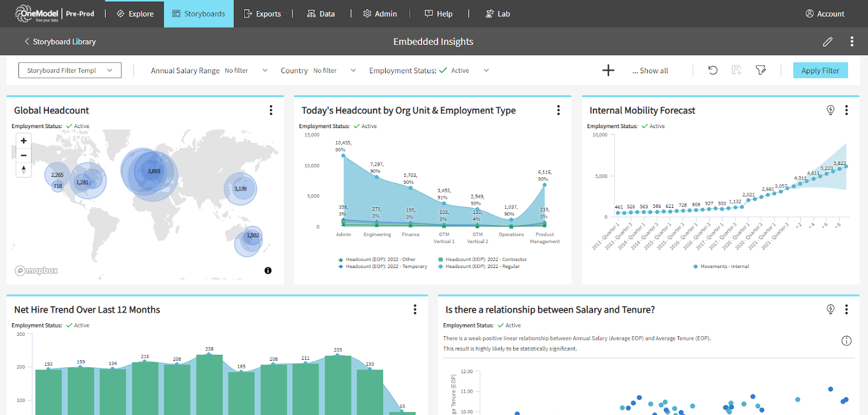The image size is (868, 415).
Task: Add a filter with the plus icon
Action: pyautogui.click(x=608, y=71)
